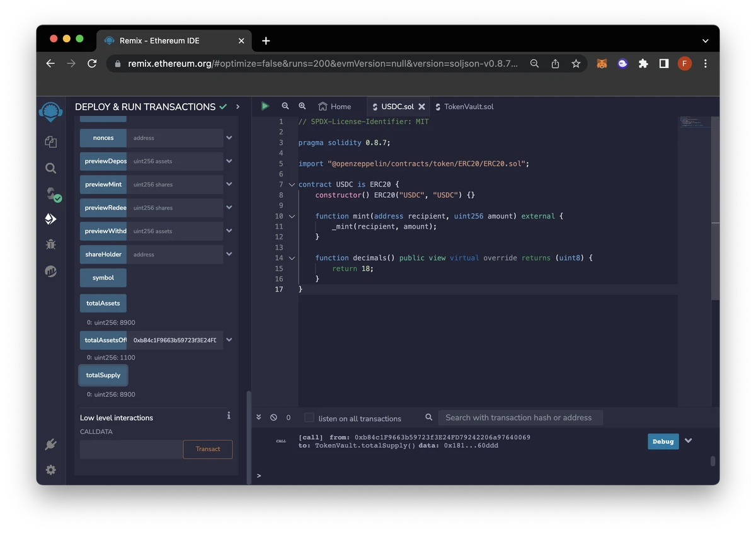Toggle listen on all transactions checkbox
The height and width of the screenshot is (533, 756).
309,418
